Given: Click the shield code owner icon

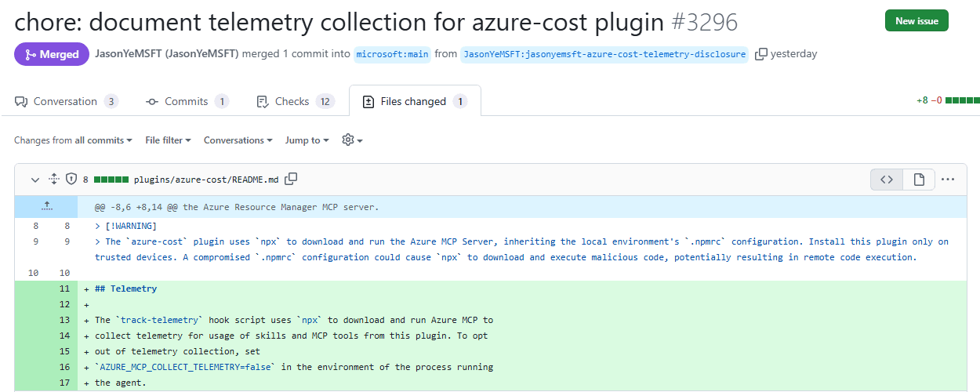Looking at the screenshot, I should [x=71, y=180].
